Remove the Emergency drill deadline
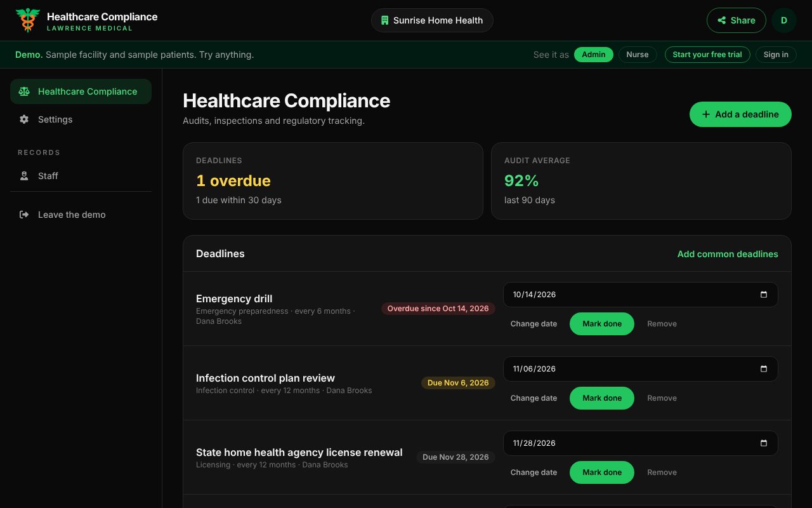 tap(662, 324)
